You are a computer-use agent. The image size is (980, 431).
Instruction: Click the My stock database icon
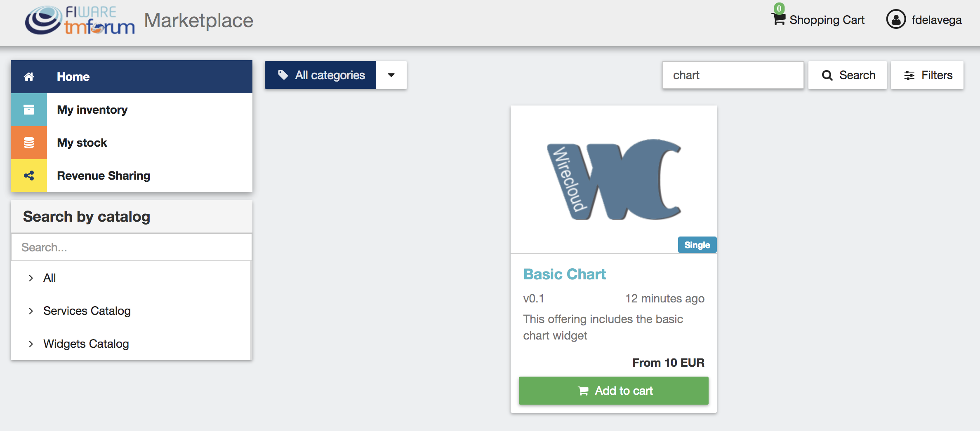pos(29,143)
